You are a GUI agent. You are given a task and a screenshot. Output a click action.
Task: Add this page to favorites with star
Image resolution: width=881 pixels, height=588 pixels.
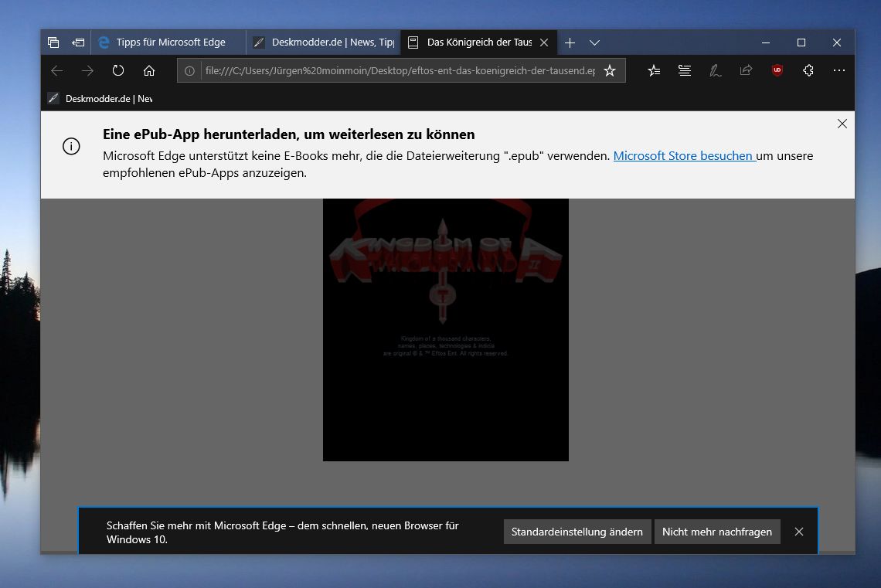pos(610,71)
